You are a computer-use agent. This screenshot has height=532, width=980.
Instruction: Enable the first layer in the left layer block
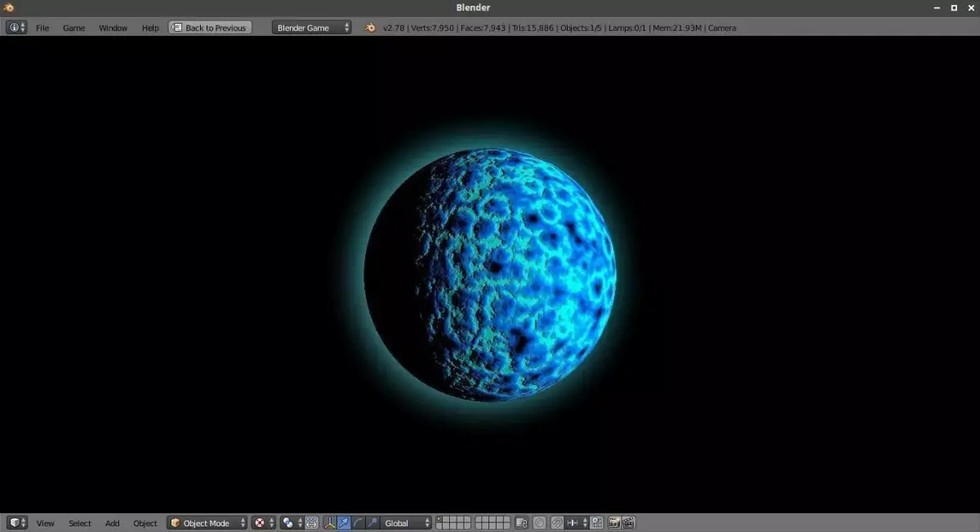point(440,520)
